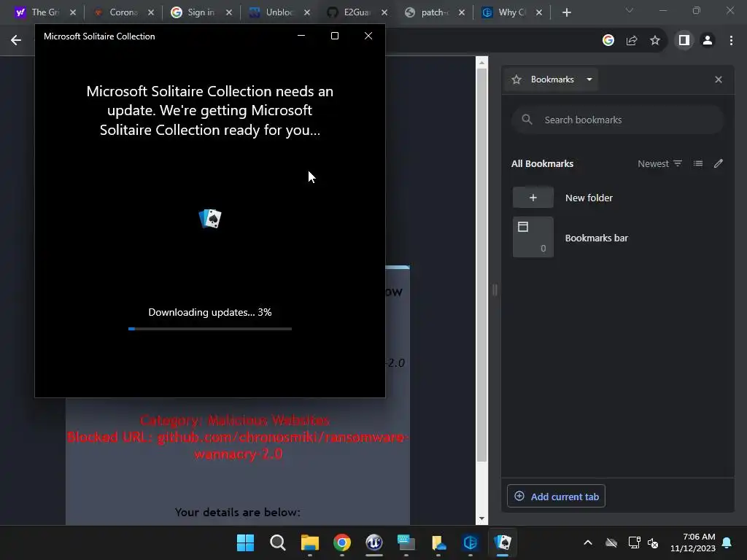
Task: Click the Search bookmarks field
Action: [618, 120]
